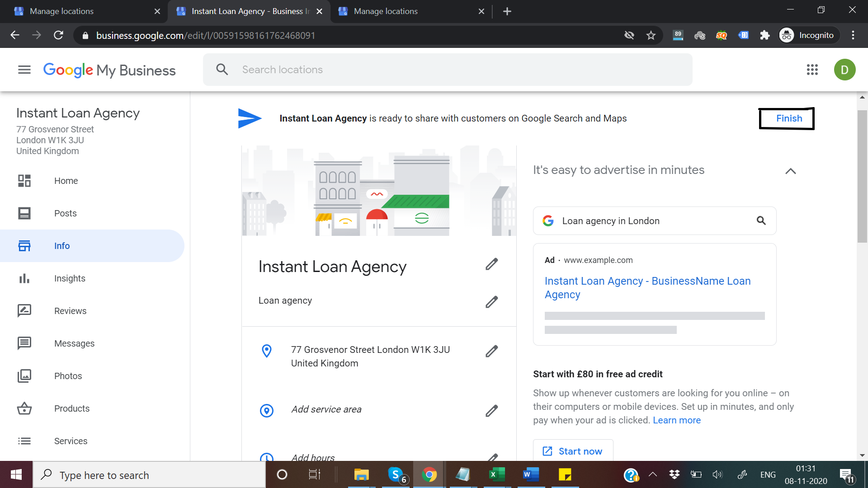Screen dimensions: 868x488
Task: Click the 77 Grosvenor Street address text
Action: pos(370,357)
